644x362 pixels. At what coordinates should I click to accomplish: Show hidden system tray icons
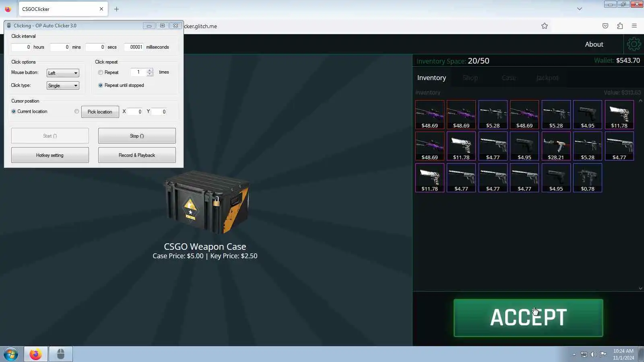coord(574,354)
